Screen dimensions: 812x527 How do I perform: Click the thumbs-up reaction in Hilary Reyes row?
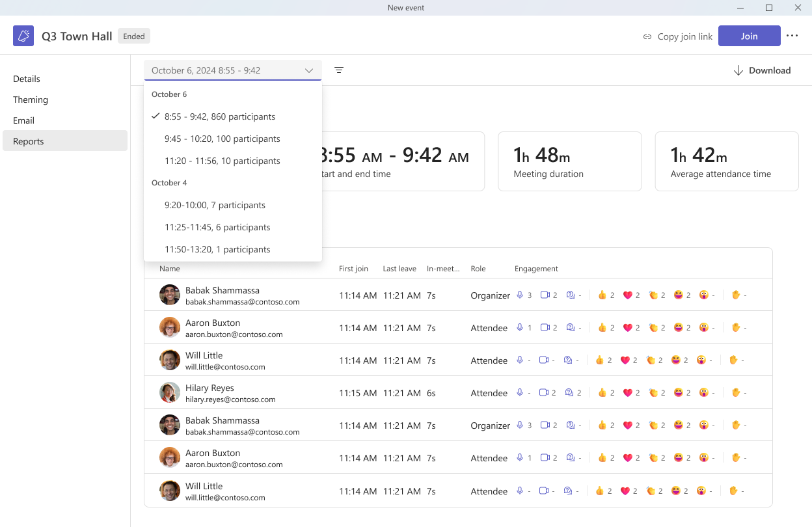click(x=602, y=393)
